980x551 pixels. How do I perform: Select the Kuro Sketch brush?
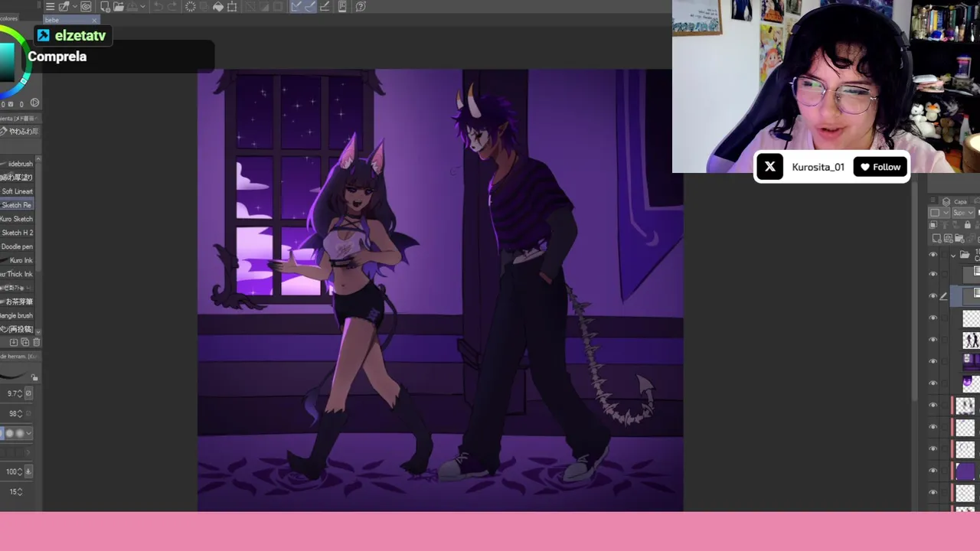[17, 219]
